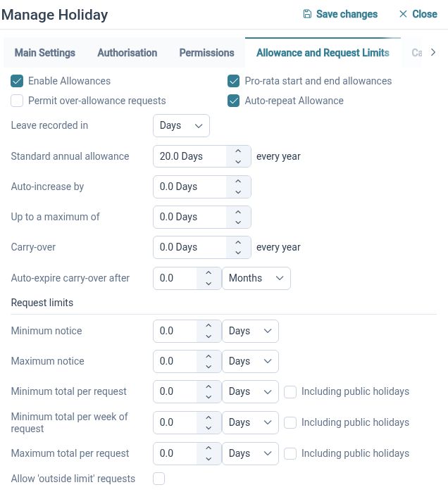Click the Auto-increase by 0.0 Days field

[x=189, y=187]
